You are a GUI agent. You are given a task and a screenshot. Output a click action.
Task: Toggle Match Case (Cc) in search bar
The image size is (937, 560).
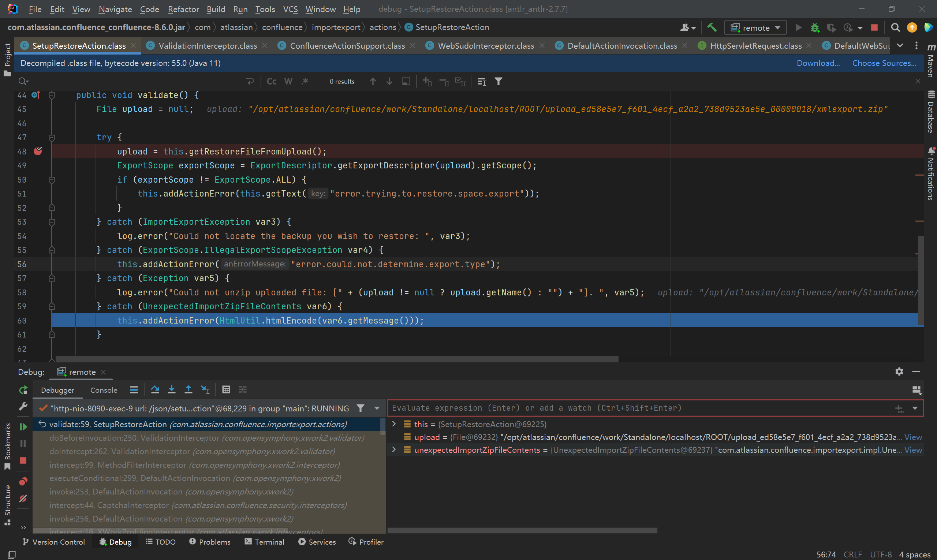click(272, 82)
